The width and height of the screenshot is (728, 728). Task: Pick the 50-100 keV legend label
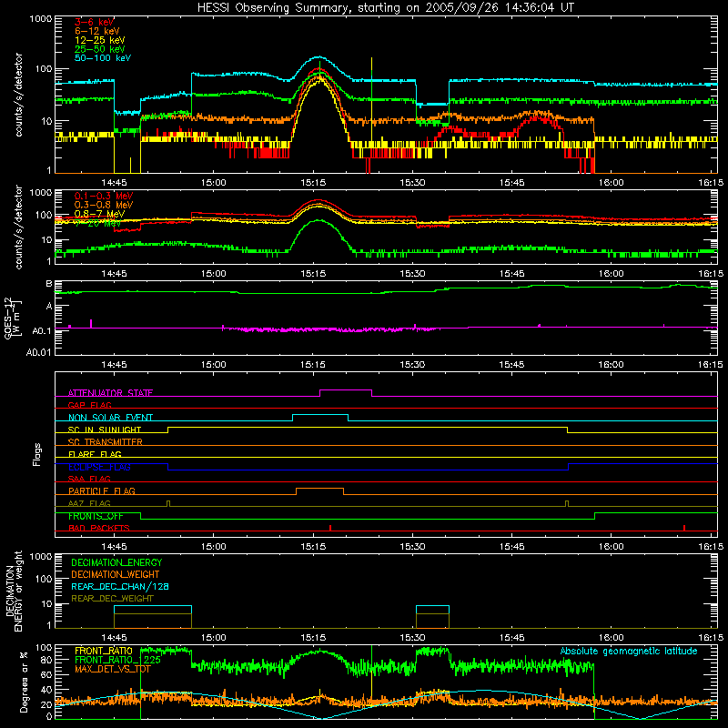tap(103, 58)
